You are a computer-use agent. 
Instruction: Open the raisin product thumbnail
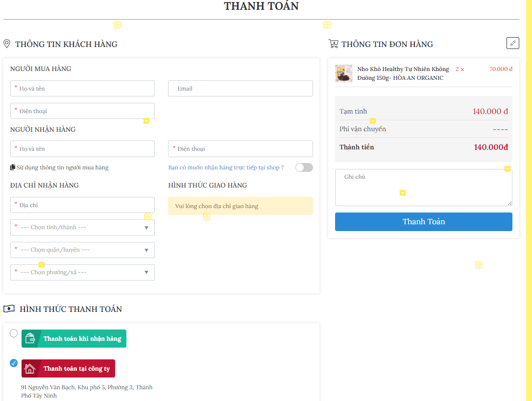pyautogui.click(x=344, y=73)
